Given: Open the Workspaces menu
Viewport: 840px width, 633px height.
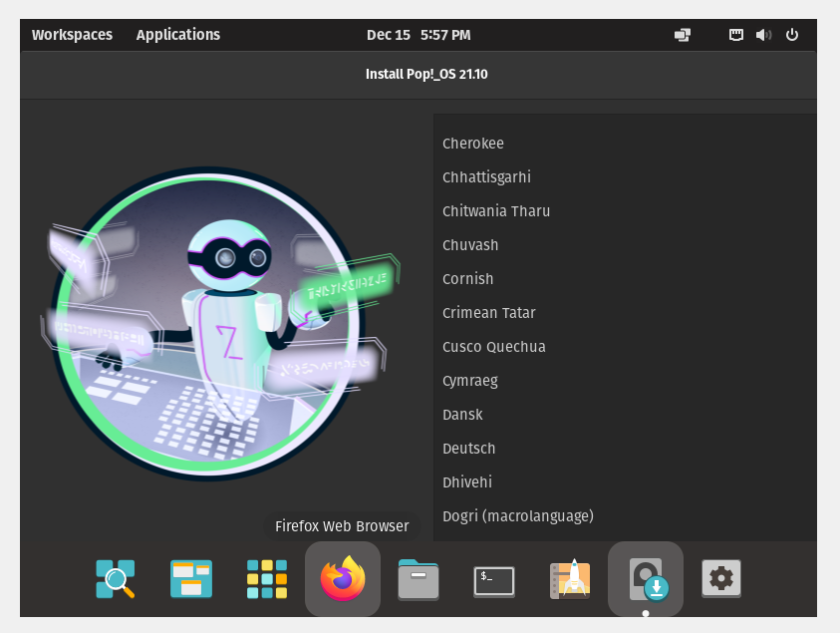Looking at the screenshot, I should (73, 35).
